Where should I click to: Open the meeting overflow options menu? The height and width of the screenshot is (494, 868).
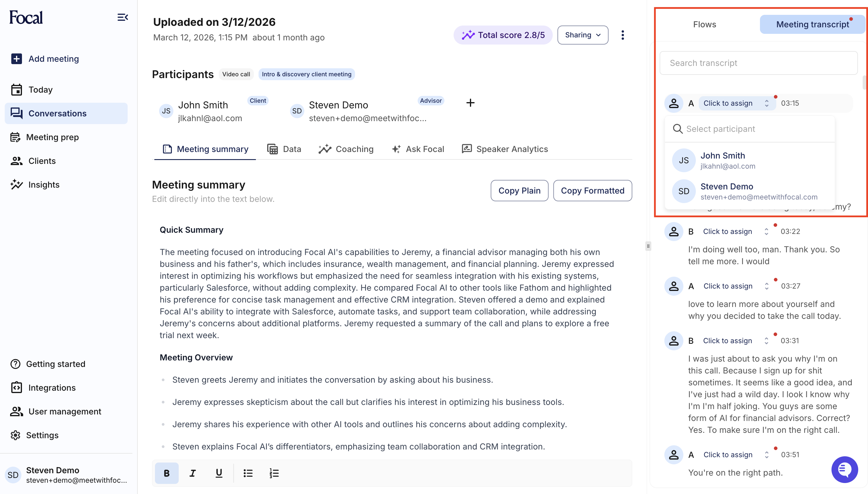[x=623, y=35]
